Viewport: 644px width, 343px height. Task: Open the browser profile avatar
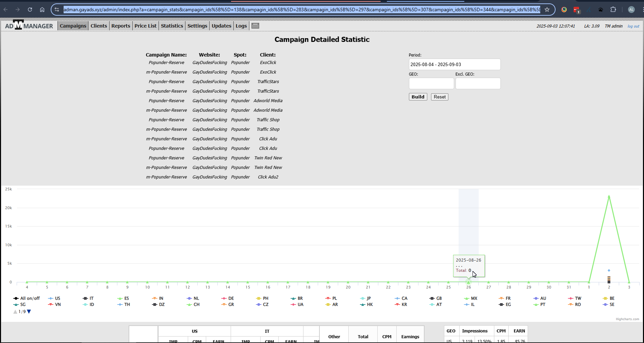pyautogui.click(x=631, y=10)
